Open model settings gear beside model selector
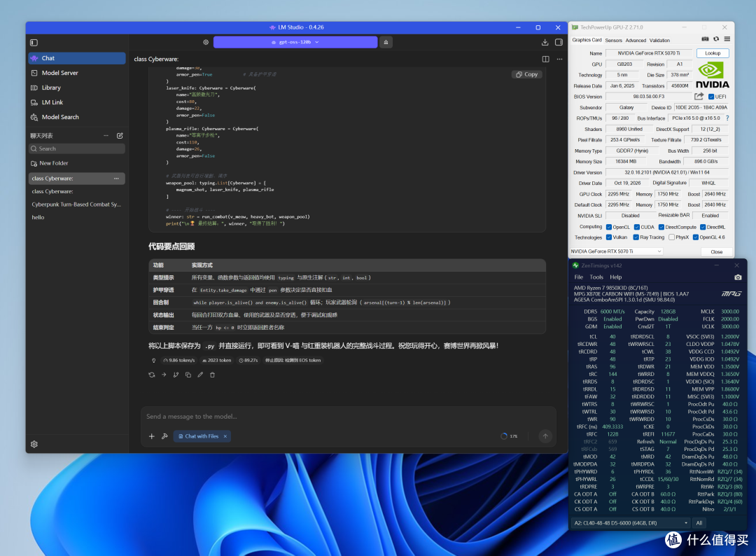The width and height of the screenshot is (756, 556). tap(206, 43)
